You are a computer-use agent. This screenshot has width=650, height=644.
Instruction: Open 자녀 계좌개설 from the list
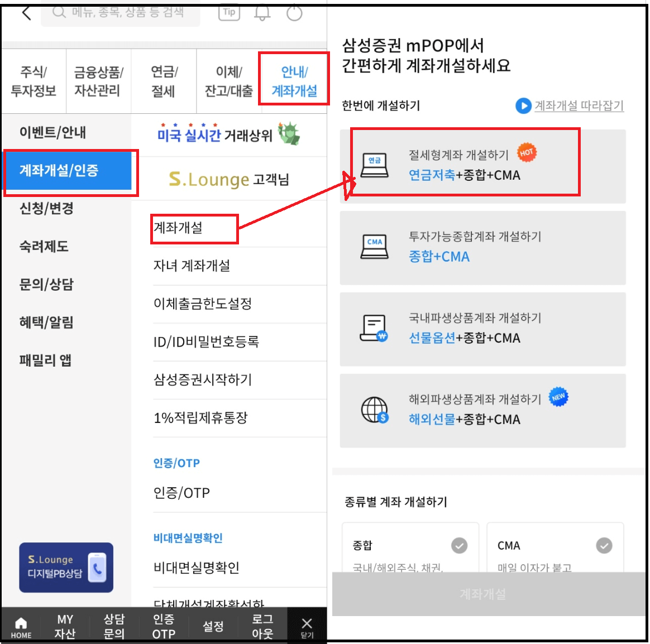pyautogui.click(x=192, y=266)
